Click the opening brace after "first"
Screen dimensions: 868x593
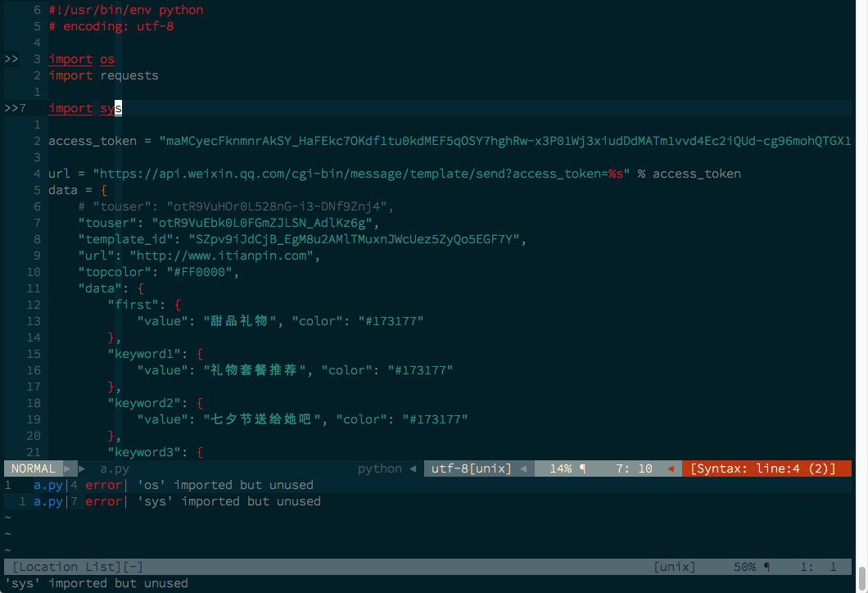click(178, 305)
